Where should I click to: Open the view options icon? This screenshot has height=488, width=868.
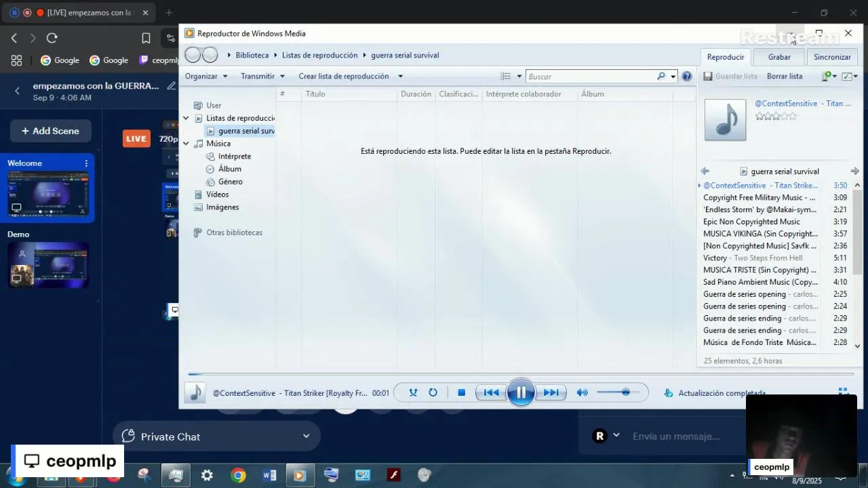click(x=505, y=77)
